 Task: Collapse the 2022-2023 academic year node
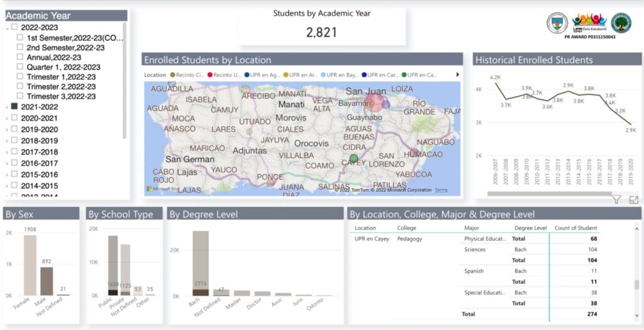point(7,28)
